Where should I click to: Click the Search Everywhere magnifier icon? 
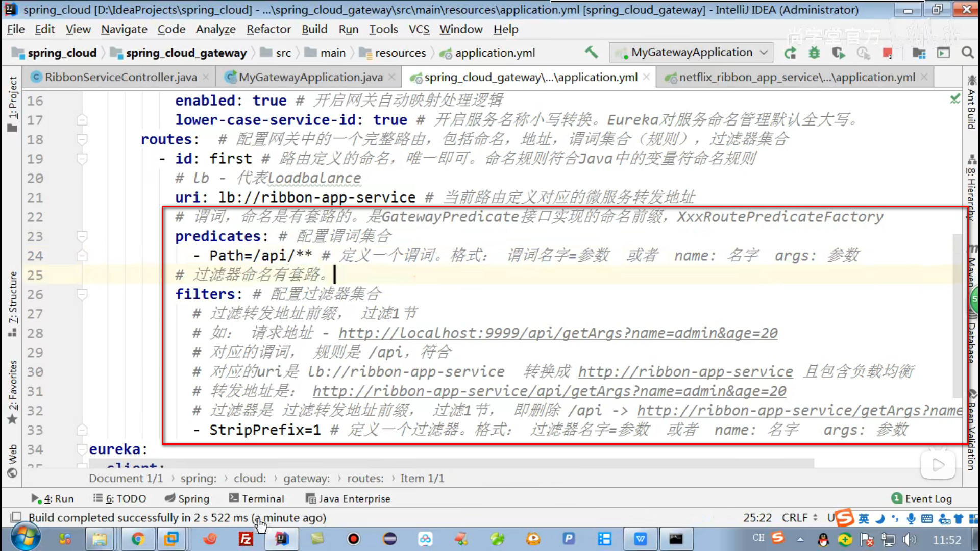[967, 53]
